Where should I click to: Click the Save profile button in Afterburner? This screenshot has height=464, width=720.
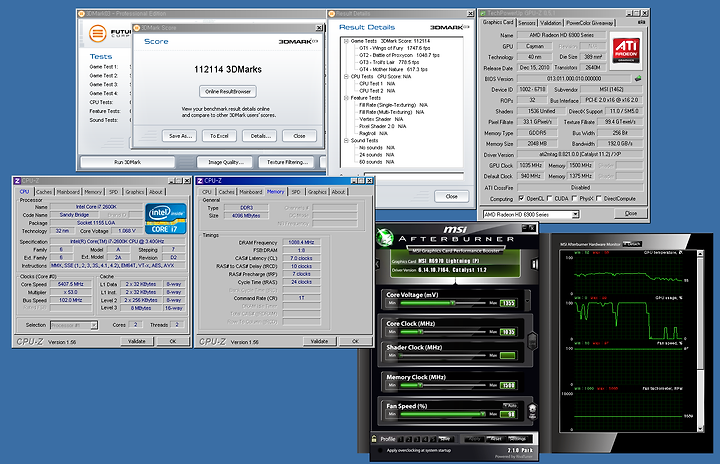444,439
